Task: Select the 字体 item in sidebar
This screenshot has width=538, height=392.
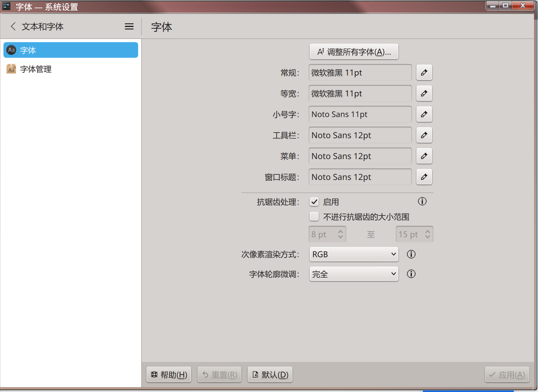Action: pos(71,50)
